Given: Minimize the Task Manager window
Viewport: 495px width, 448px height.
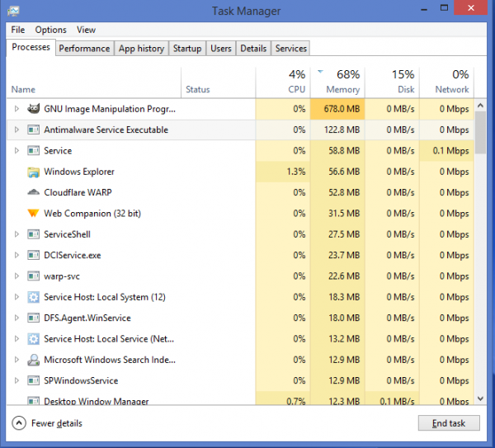Looking at the screenshot, I should (424, 9).
